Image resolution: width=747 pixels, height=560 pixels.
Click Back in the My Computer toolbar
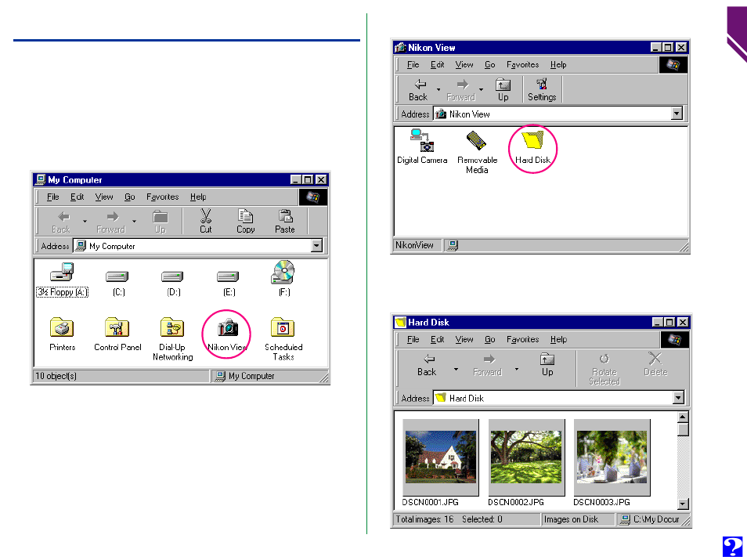[61, 221]
